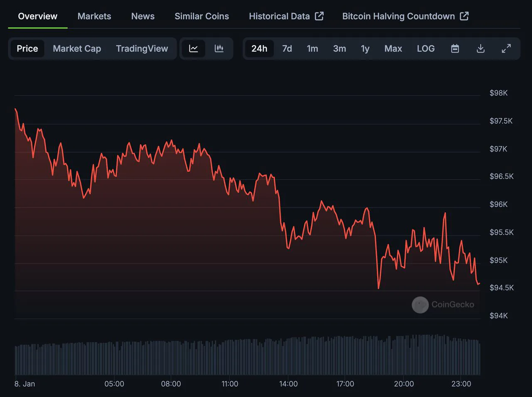532x397 pixels.
Task: Set time range to 7d
Action: click(287, 49)
